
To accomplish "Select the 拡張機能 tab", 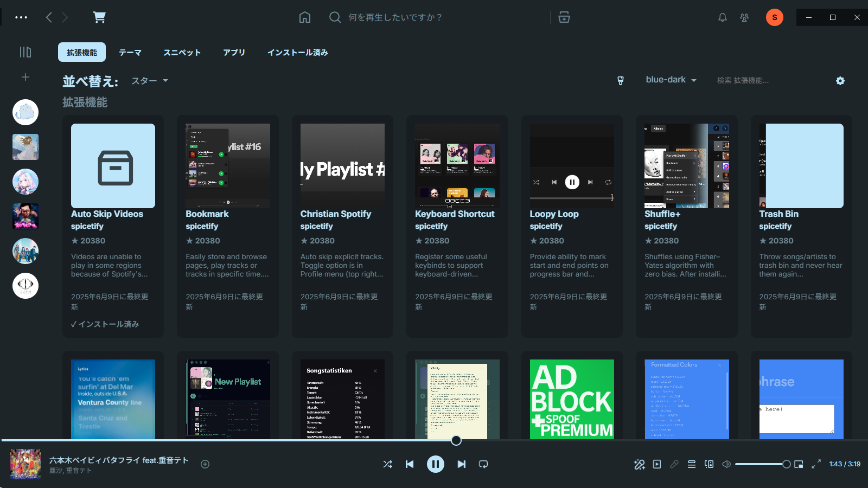I will click(x=82, y=53).
